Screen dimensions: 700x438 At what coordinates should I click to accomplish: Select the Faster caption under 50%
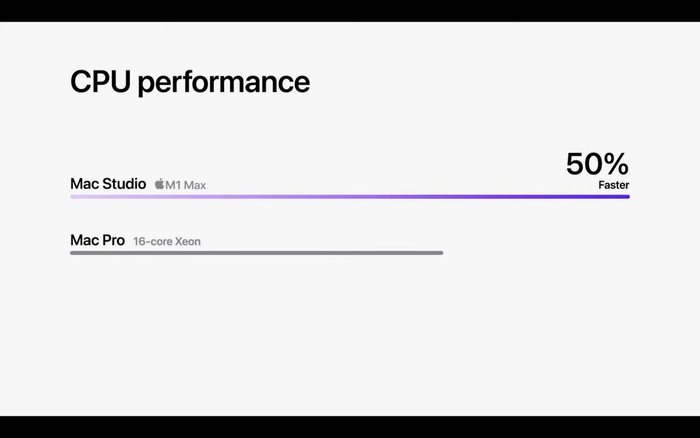(614, 185)
